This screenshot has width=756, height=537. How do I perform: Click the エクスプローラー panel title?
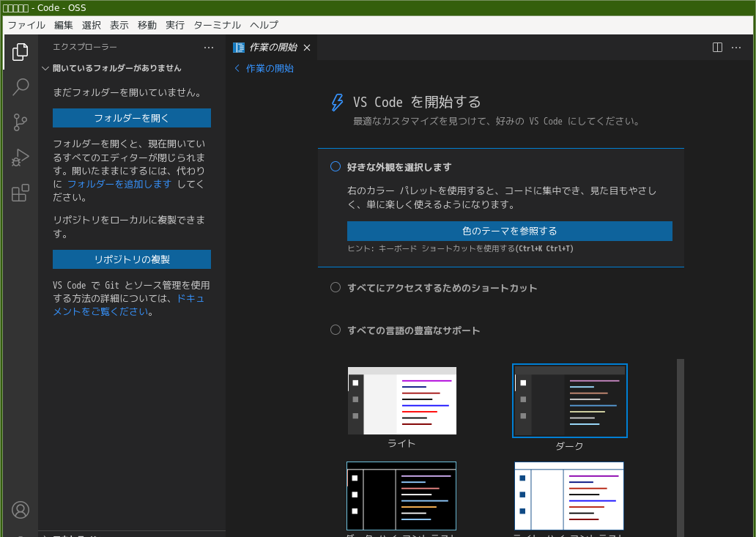(85, 47)
